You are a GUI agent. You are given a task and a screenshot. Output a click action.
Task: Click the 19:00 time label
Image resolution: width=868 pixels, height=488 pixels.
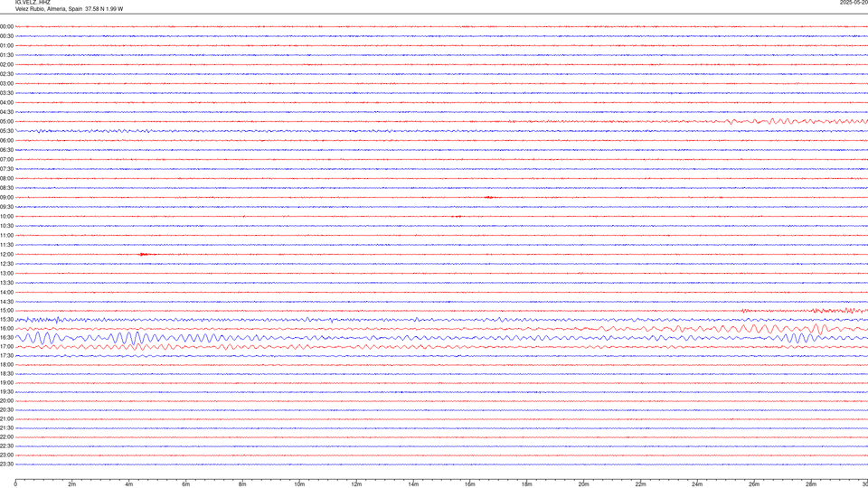[6, 383]
